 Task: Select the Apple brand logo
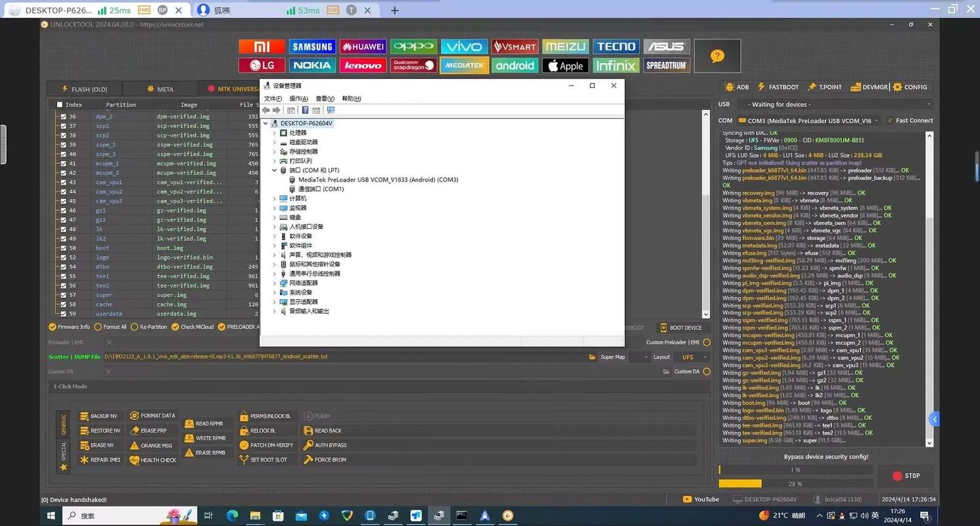(565, 66)
